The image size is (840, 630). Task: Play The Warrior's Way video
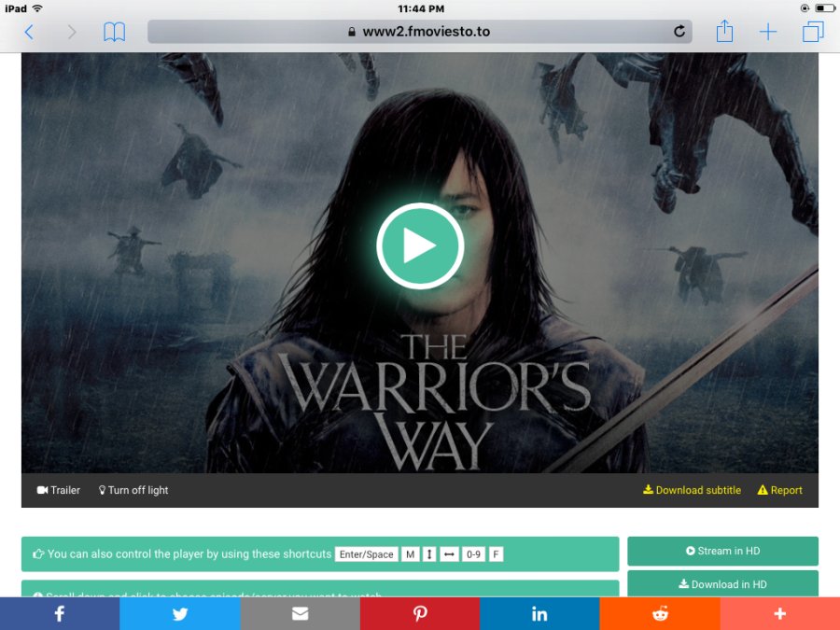click(420, 246)
